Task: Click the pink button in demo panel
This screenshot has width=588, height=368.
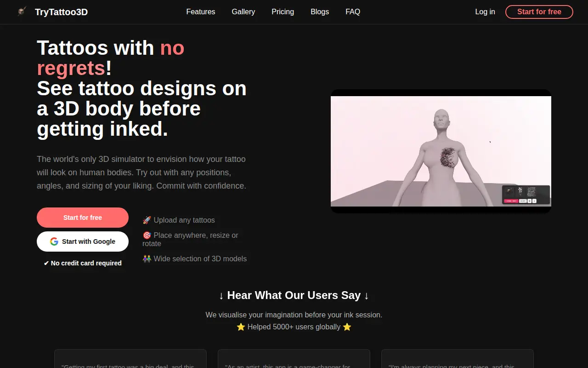Action: coord(511,201)
